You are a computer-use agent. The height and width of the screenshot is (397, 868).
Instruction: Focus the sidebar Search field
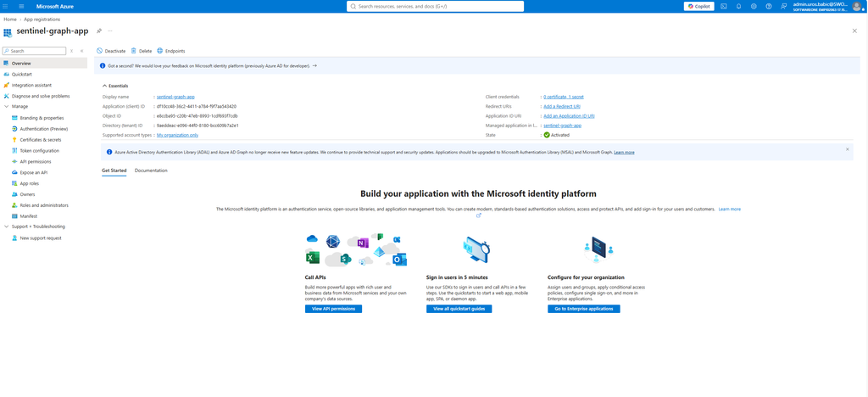click(x=34, y=51)
